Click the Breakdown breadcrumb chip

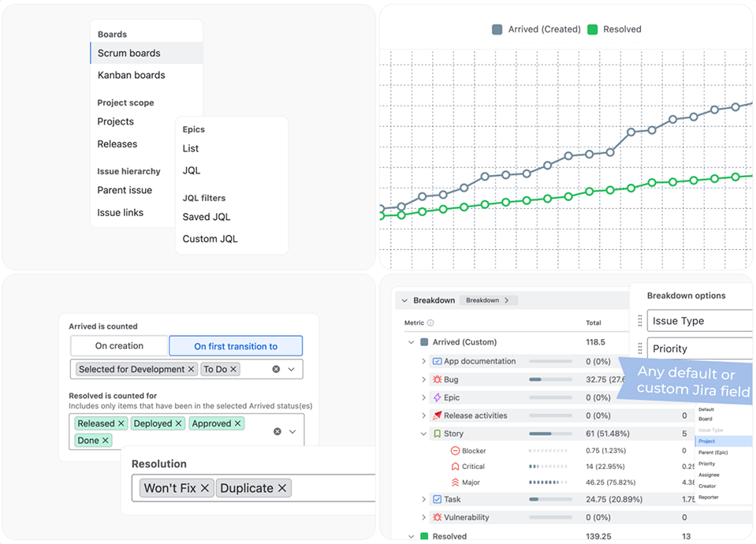(489, 300)
